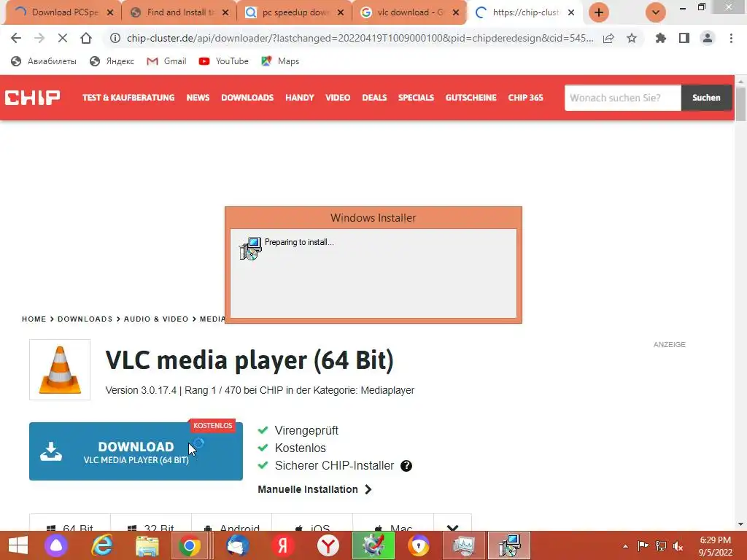This screenshot has height=560, width=747.
Task: Open Chrome's three-dot menu
Action: [x=731, y=38]
